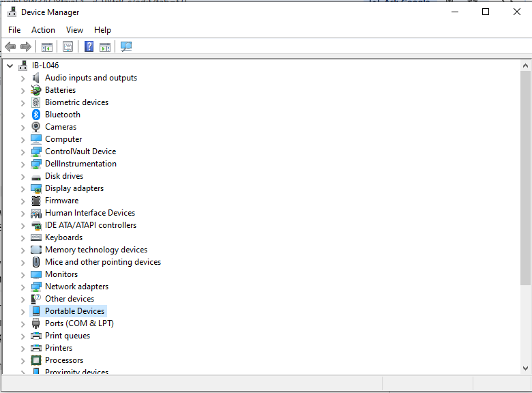Select the Human Interface Devices label

(x=90, y=213)
